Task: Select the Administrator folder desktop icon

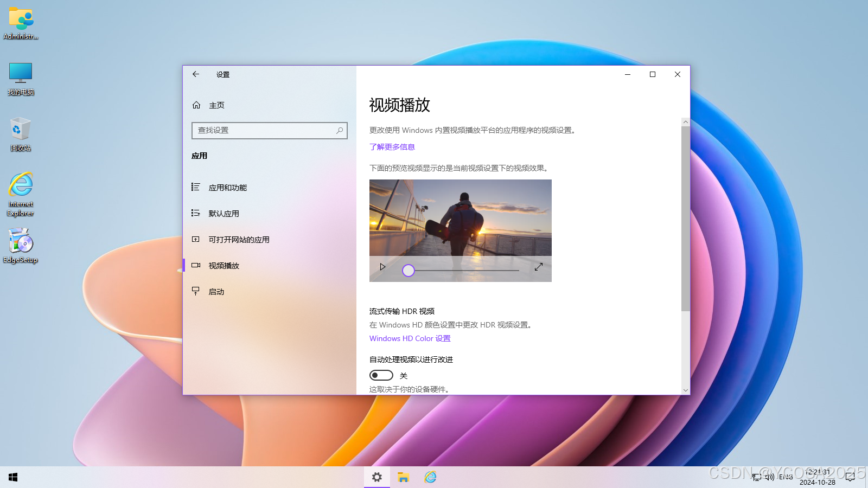Action: [x=21, y=23]
